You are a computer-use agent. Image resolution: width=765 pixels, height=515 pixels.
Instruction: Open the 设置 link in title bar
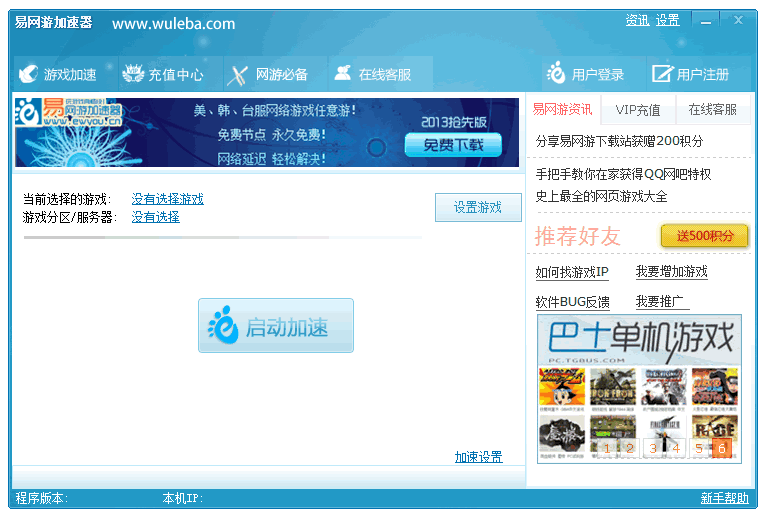pyautogui.click(x=667, y=20)
